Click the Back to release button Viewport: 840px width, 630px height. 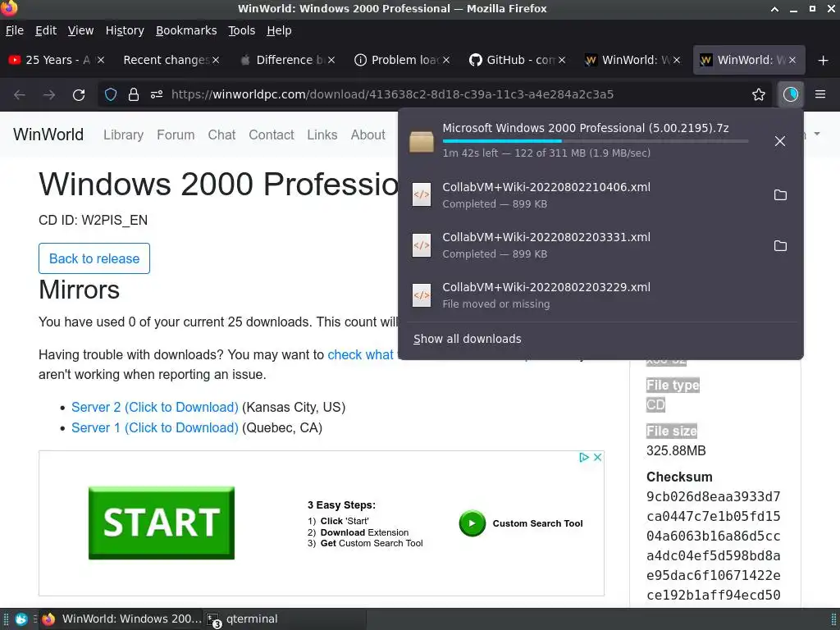(x=94, y=258)
